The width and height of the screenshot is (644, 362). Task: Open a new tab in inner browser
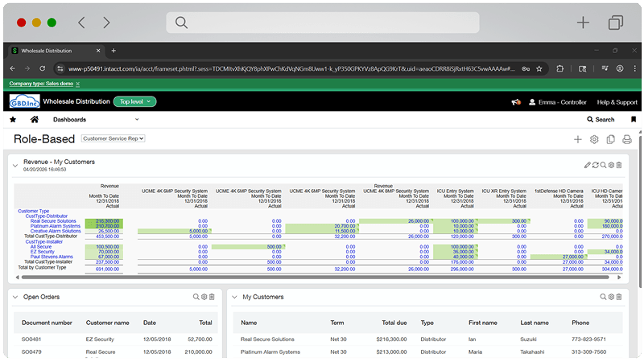tap(114, 51)
